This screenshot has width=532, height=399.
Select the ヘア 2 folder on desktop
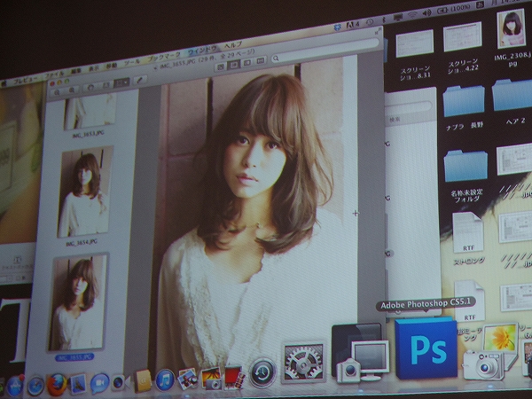click(x=512, y=95)
